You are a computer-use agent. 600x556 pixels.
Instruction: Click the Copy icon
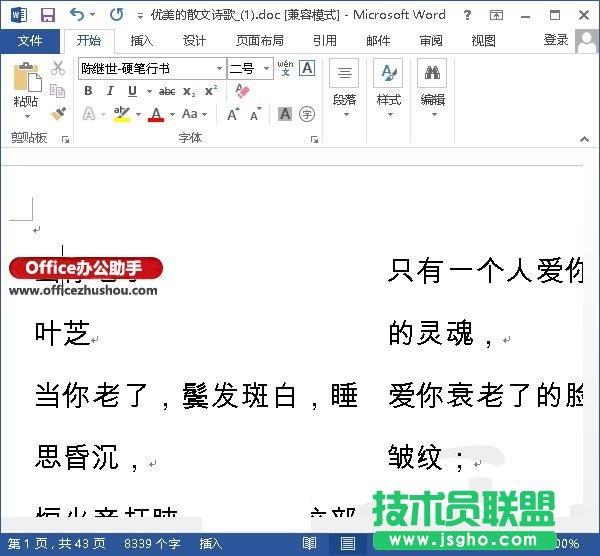(58, 91)
